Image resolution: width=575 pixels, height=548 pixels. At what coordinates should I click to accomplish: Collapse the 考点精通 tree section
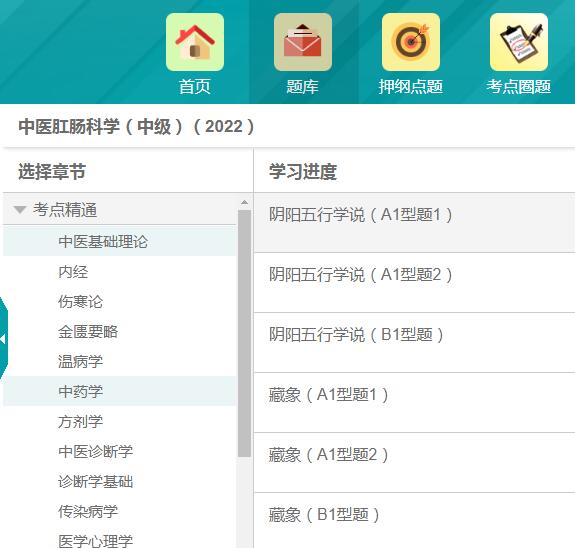point(20,210)
